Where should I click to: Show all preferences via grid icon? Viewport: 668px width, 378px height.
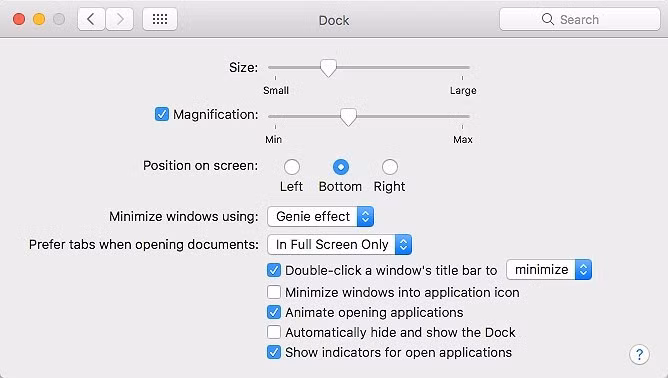click(x=160, y=19)
